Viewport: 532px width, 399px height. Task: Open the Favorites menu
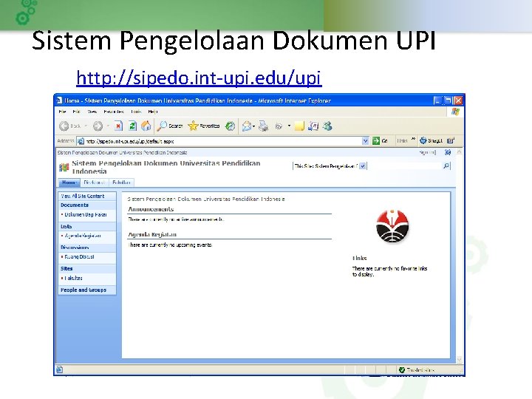(114, 112)
